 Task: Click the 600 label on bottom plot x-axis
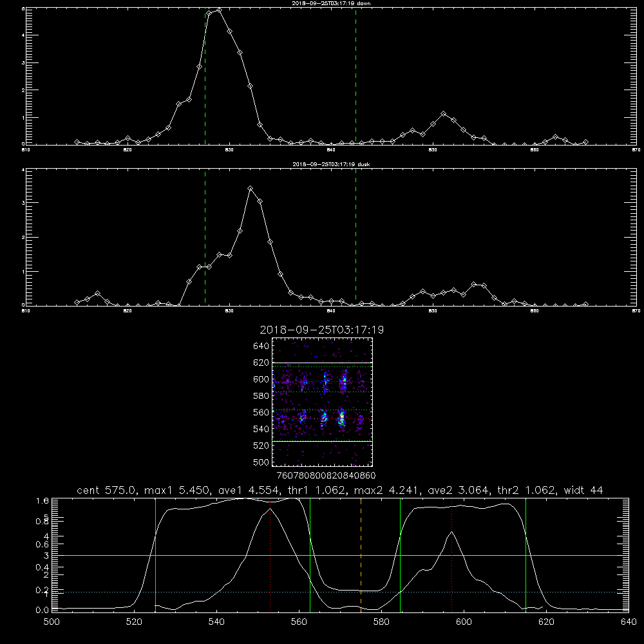(x=464, y=622)
